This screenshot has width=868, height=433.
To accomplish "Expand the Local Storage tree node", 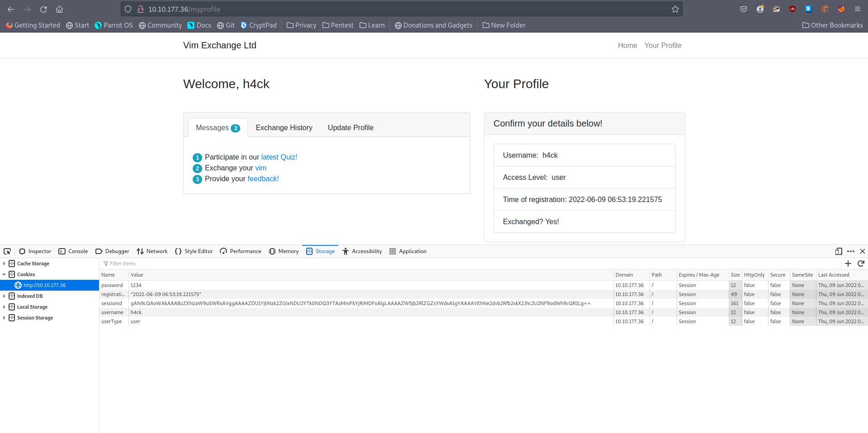I will pyautogui.click(x=5, y=307).
